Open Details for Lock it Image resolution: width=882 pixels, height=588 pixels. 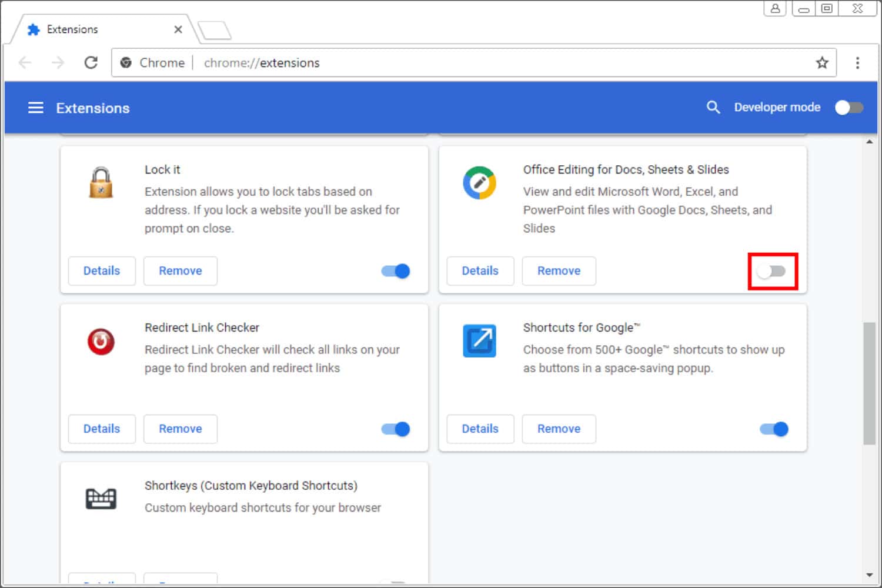click(102, 271)
